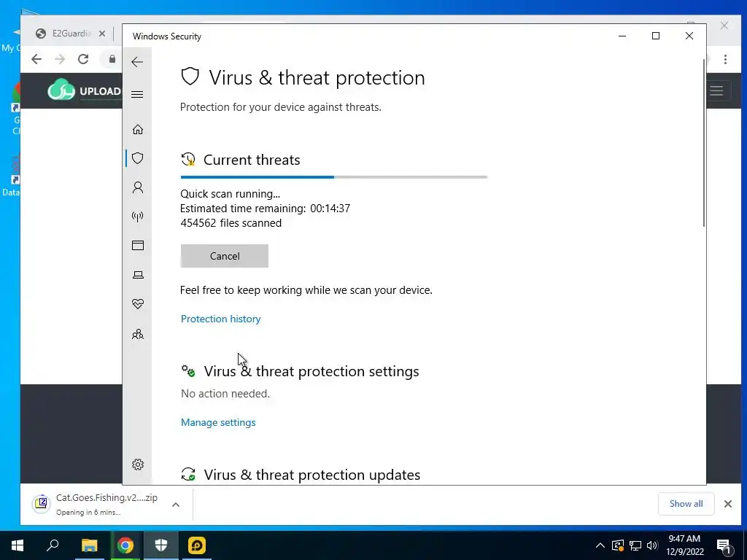Screen dimensions: 747x560
Task: Open the Protection history link
Action: click(220, 319)
